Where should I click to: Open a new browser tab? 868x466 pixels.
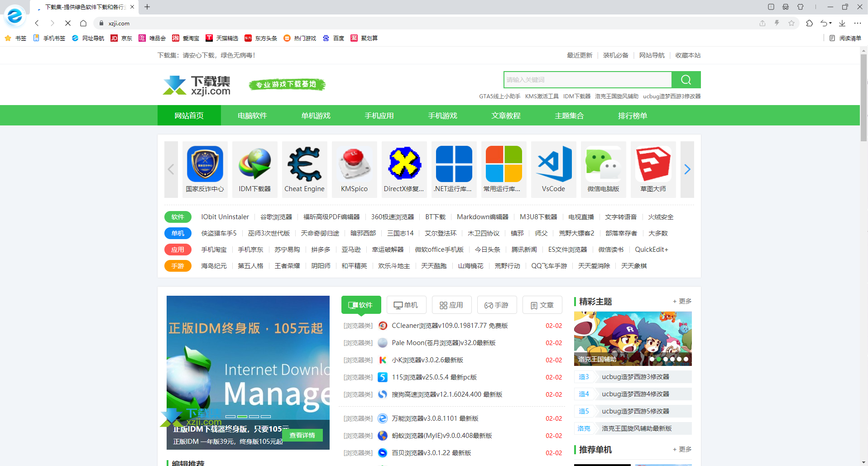click(x=147, y=7)
